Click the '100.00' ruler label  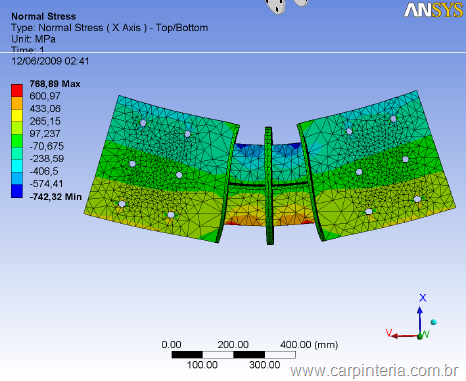pyautogui.click(x=202, y=365)
